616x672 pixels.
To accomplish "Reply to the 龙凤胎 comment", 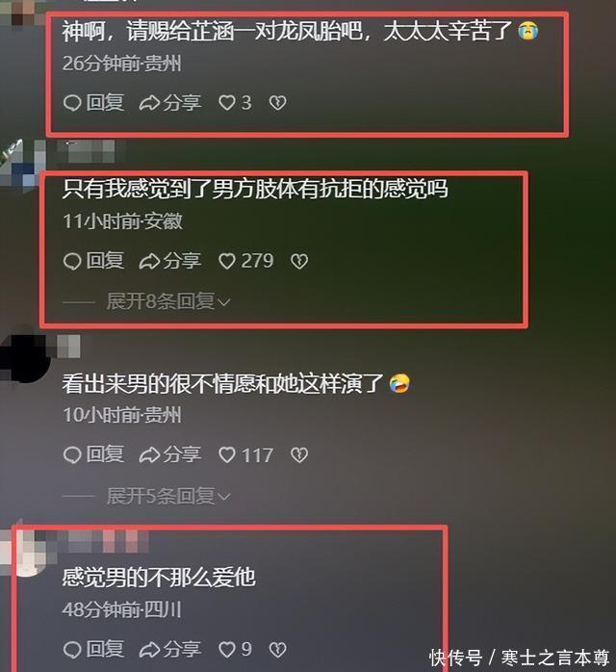I will (93, 103).
